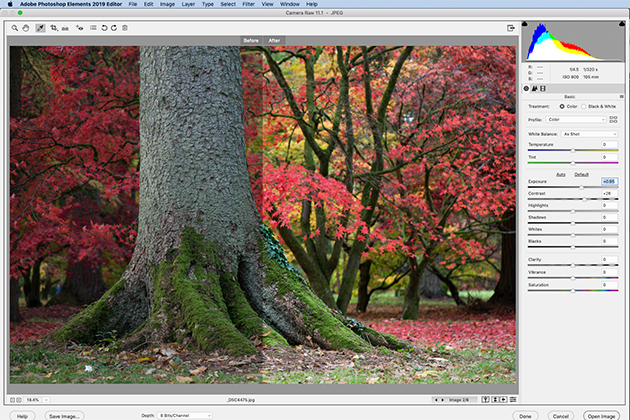
Task: Click the Cancel button
Action: (560, 416)
